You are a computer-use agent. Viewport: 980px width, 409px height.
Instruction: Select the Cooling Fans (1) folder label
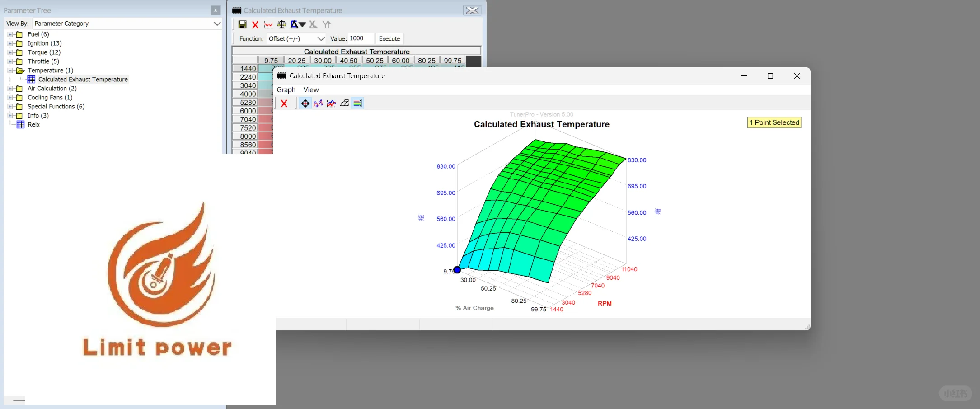point(50,98)
